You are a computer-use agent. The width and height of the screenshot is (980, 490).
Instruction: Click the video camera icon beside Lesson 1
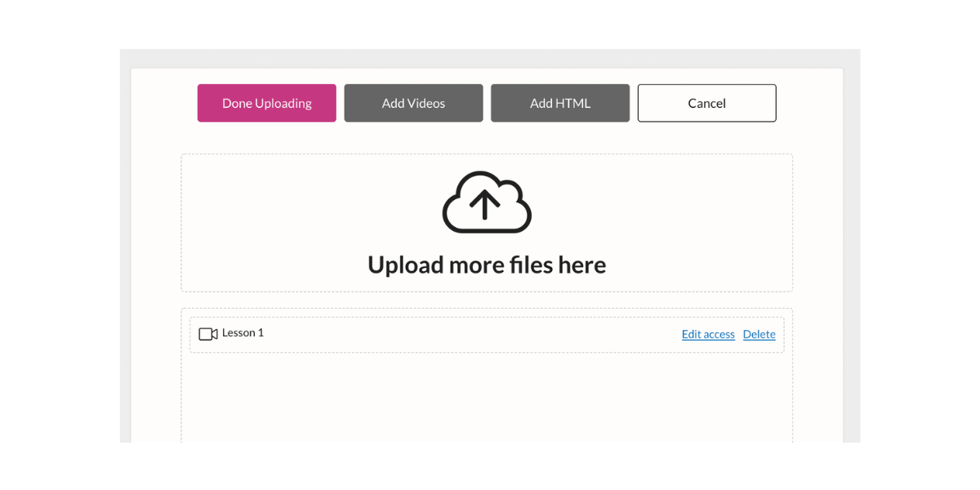pyautogui.click(x=208, y=334)
